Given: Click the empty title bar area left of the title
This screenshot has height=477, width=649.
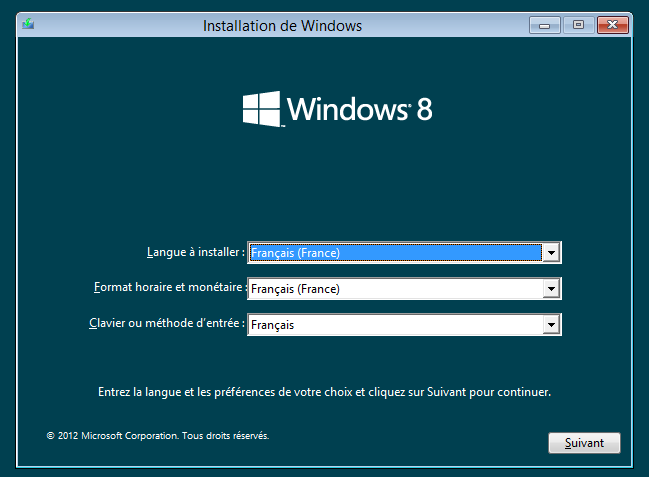Looking at the screenshot, I should tap(120, 25).
